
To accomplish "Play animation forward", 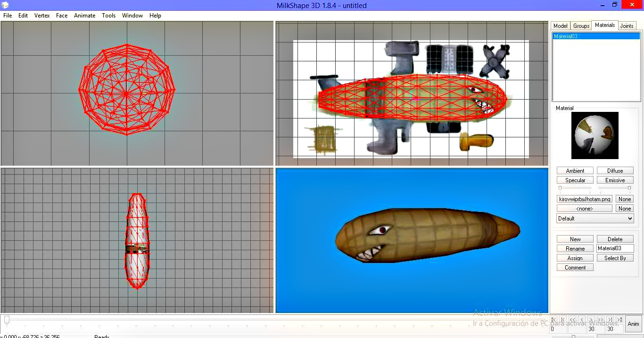I will pyautogui.click(x=601, y=319).
